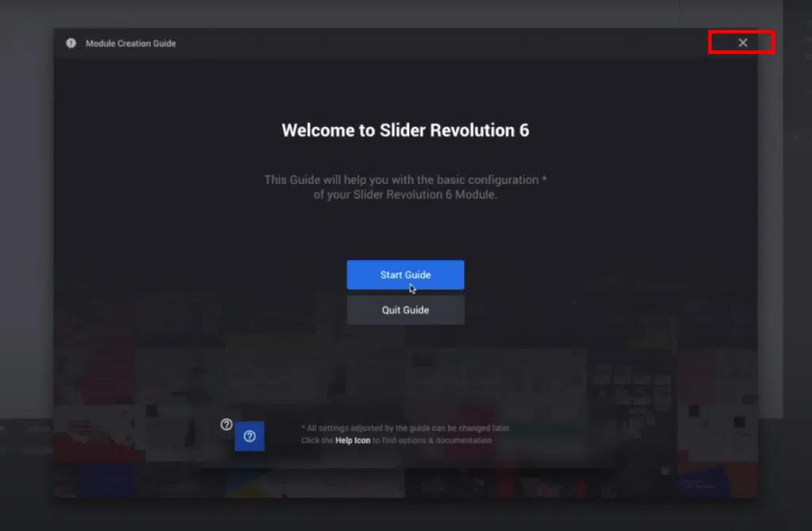812x531 pixels.
Task: Click the "Module Creation Guide" title text
Action: tap(131, 43)
